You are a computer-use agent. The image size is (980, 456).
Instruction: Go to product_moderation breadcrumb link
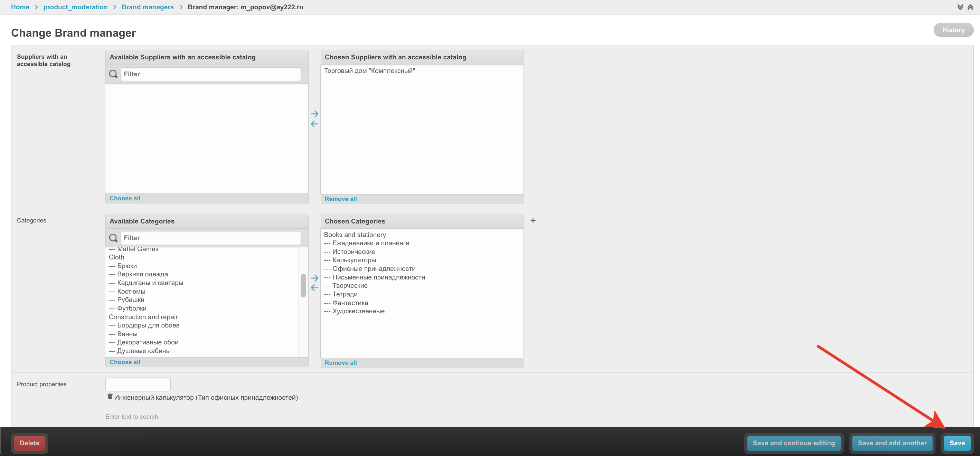point(75,7)
